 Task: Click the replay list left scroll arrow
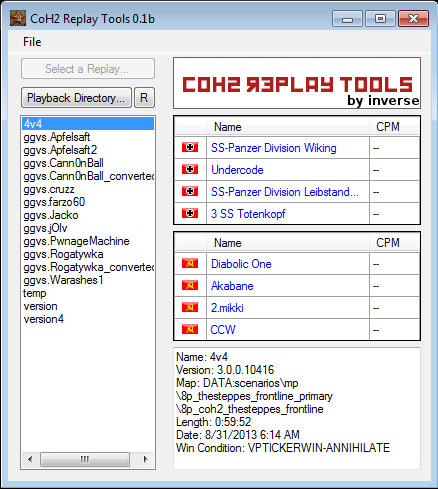30,459
